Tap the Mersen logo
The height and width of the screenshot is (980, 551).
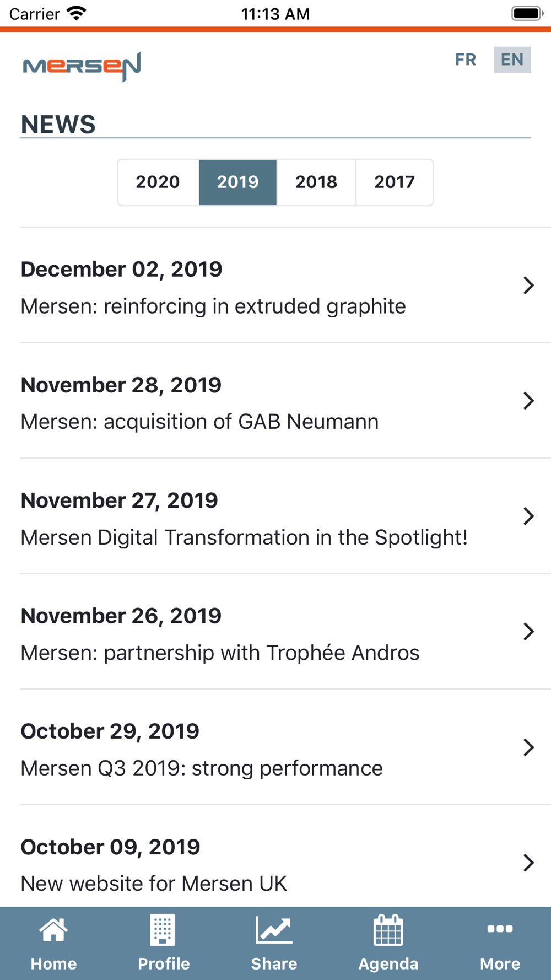click(82, 66)
